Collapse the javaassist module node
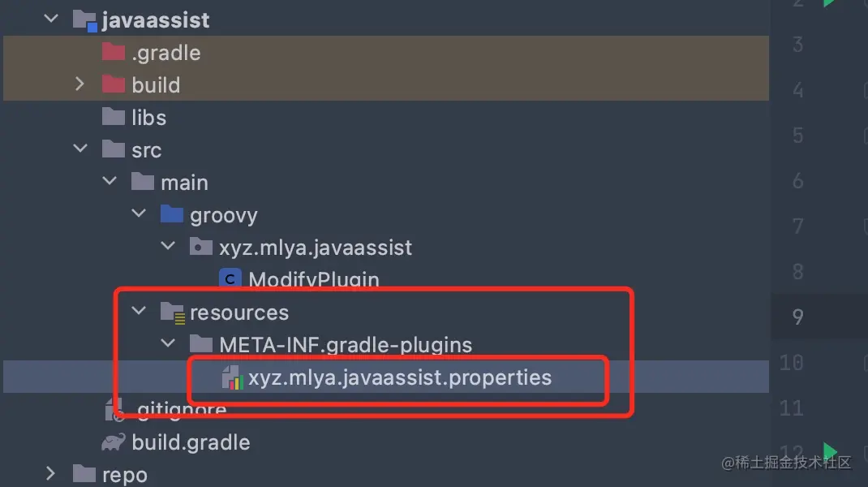The image size is (868, 487). click(51, 19)
